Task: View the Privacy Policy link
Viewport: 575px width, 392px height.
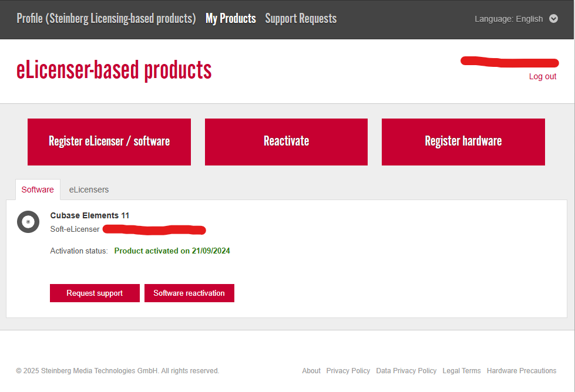Action: click(348, 371)
